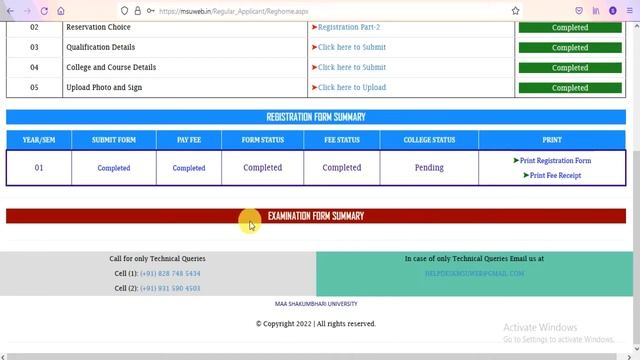640x360 pixels.
Task: Click the scroll right arrow on horizontal scrollbar
Action: pos(629,357)
